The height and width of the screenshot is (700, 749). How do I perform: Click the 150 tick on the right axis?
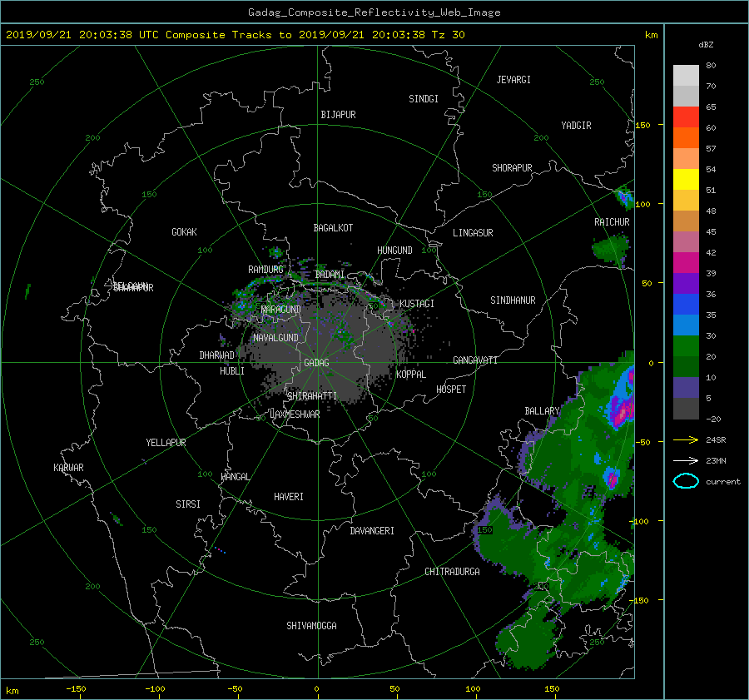643,125
